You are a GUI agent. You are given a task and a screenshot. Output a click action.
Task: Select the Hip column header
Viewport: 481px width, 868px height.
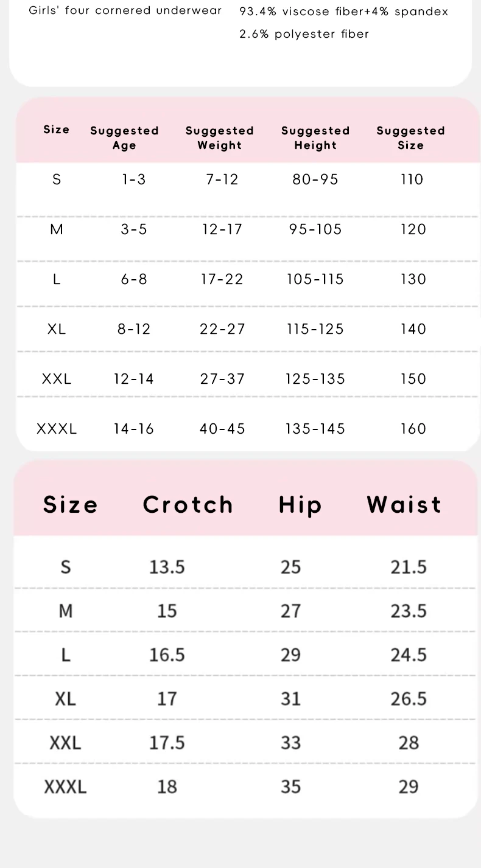[300, 505]
